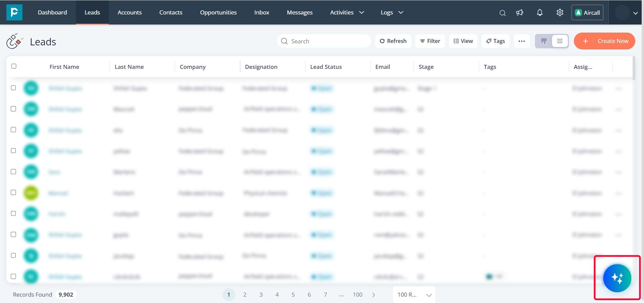Click the plus icon on Create New
Viewport: 644px width, 303px height.
point(586,41)
